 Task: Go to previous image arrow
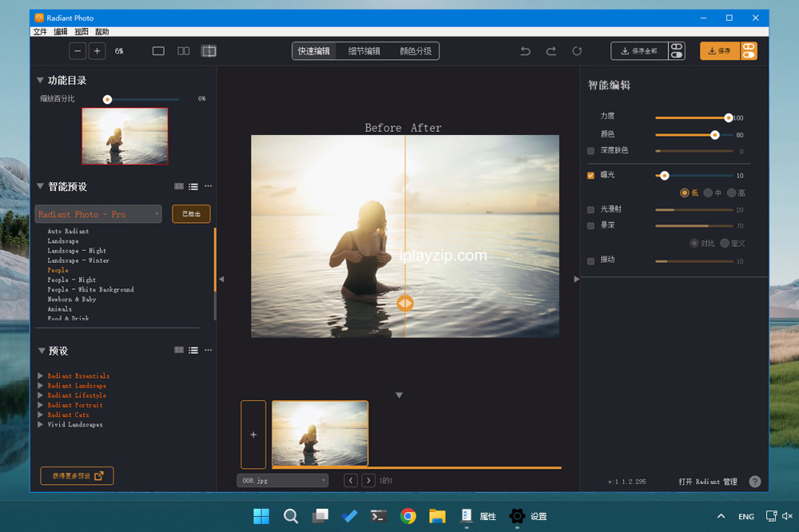(x=351, y=481)
